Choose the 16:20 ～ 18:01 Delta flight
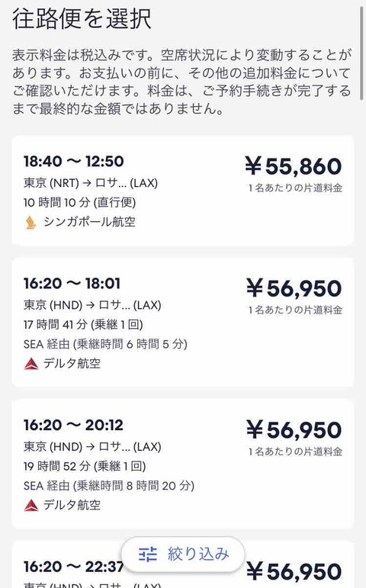 [183, 322]
